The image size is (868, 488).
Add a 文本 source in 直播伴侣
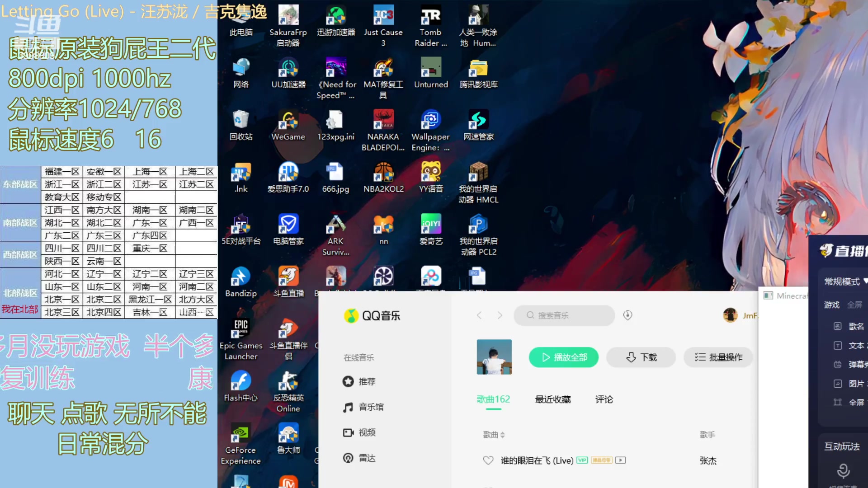[850, 346]
